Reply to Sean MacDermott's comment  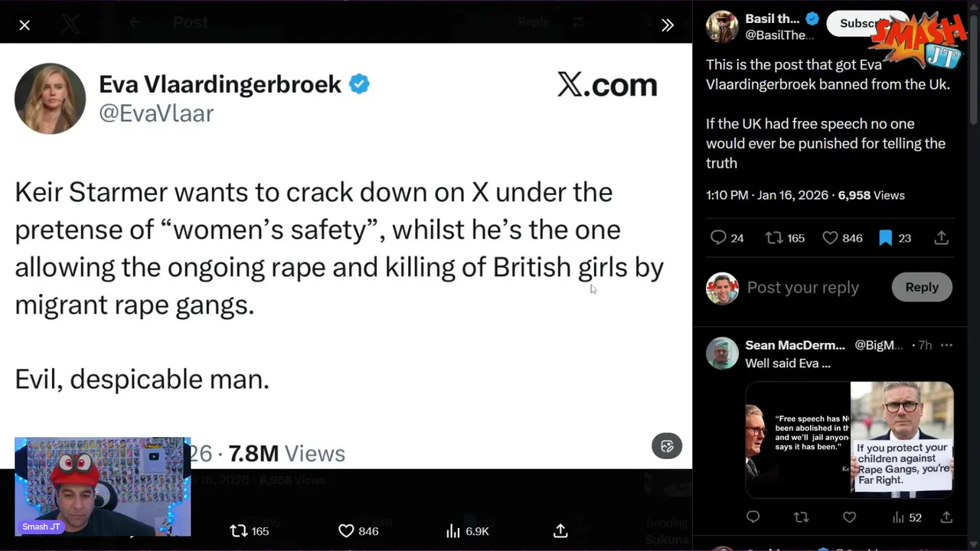753,517
